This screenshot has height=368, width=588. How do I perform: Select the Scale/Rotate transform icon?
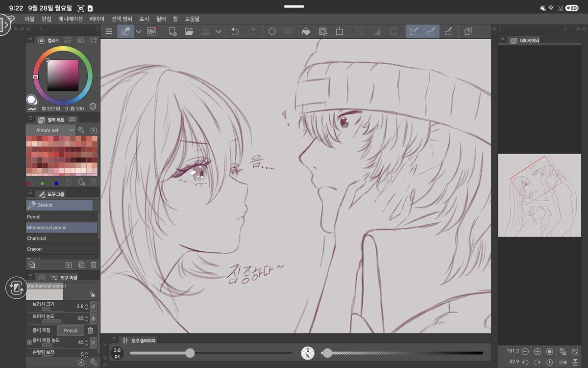pos(339,31)
